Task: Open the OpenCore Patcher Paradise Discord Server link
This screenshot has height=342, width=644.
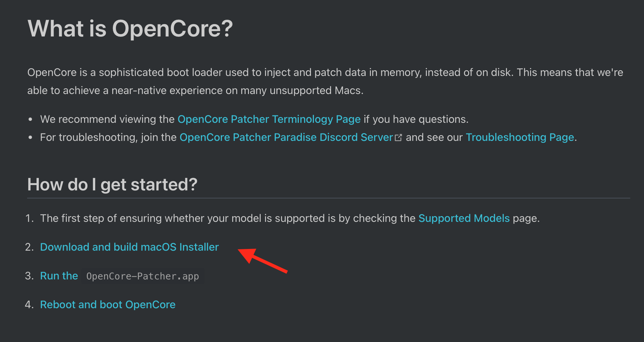Action: [286, 138]
